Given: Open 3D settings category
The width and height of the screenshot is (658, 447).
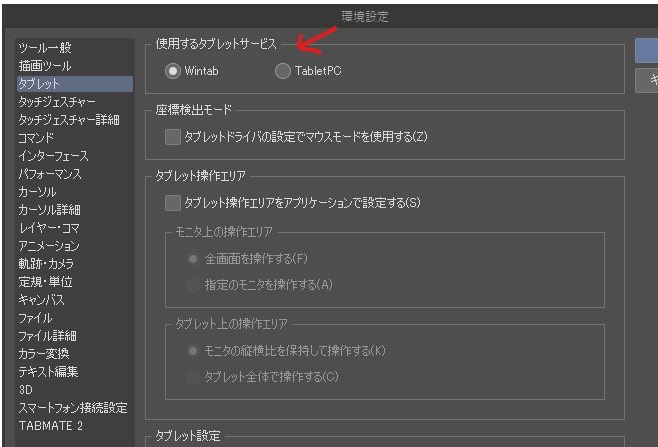Looking at the screenshot, I should [x=75, y=390].
